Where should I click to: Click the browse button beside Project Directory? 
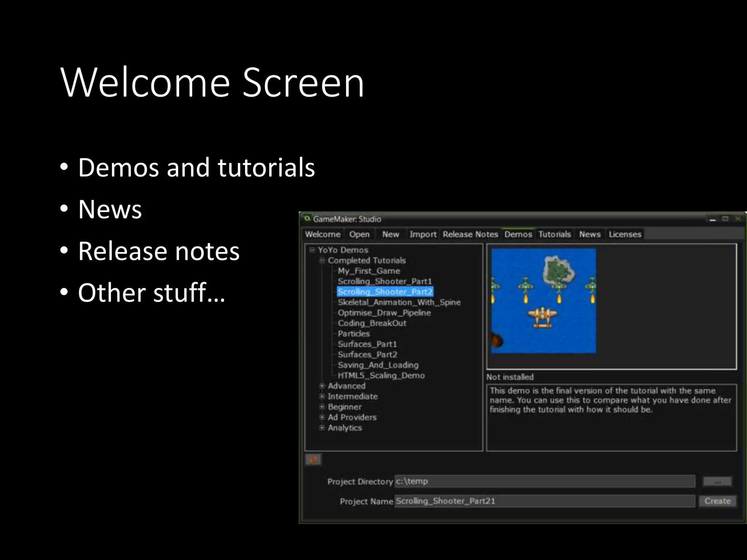[x=717, y=482]
